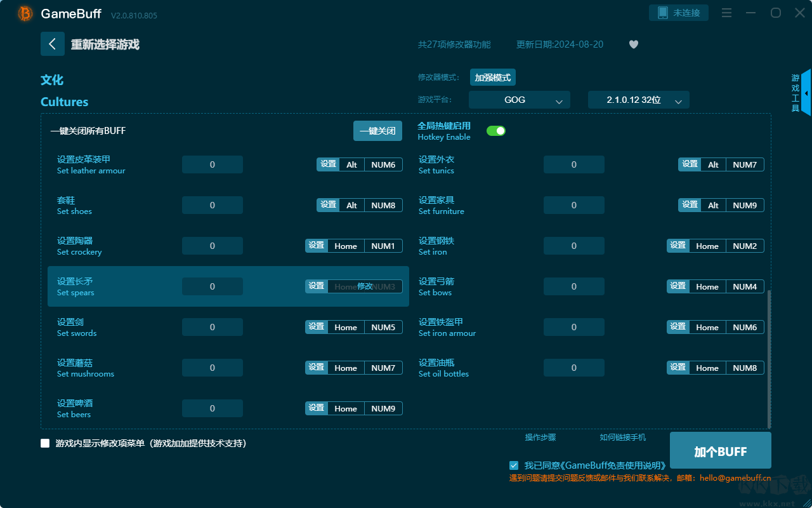This screenshot has height=508, width=812.
Task: Click the NUM7 hotkey for Set tunics
Action: pos(745,164)
